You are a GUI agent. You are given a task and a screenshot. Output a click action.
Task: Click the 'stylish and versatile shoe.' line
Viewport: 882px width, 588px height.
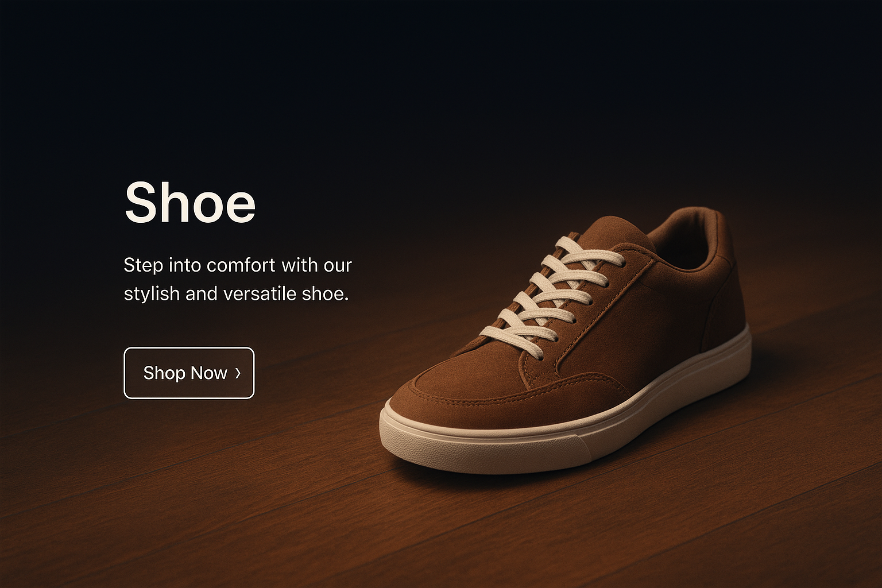coord(237,294)
